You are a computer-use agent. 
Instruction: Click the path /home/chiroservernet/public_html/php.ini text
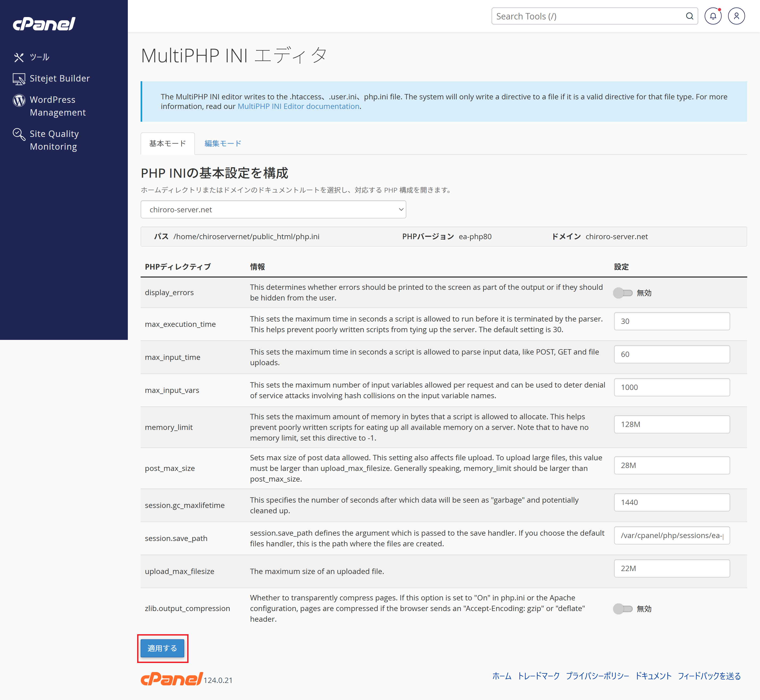tap(247, 236)
